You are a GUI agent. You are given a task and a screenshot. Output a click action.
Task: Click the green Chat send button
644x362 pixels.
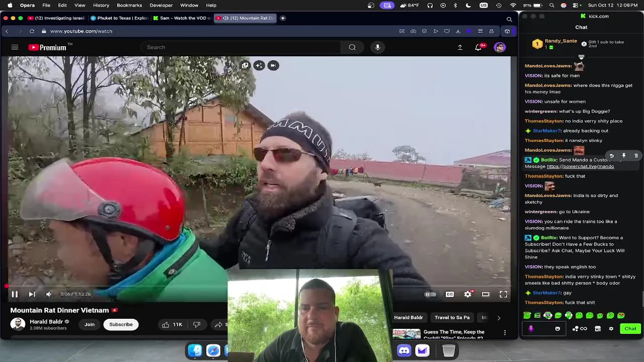click(x=630, y=328)
